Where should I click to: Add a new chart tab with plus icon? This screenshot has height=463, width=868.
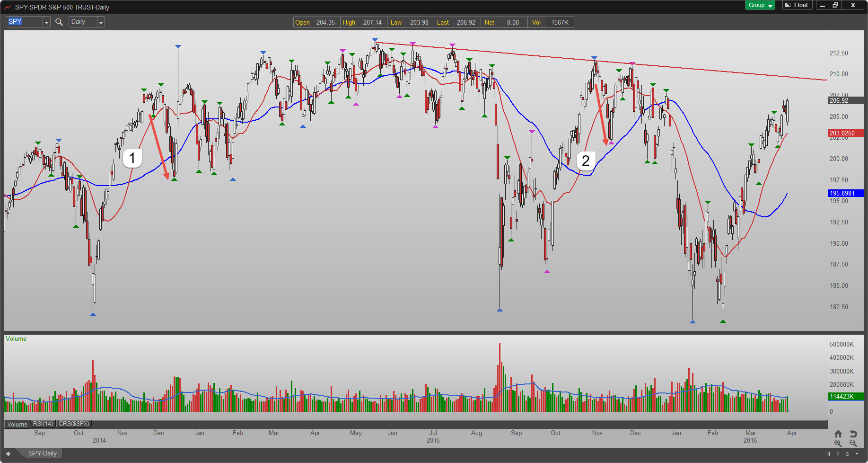coord(8,454)
